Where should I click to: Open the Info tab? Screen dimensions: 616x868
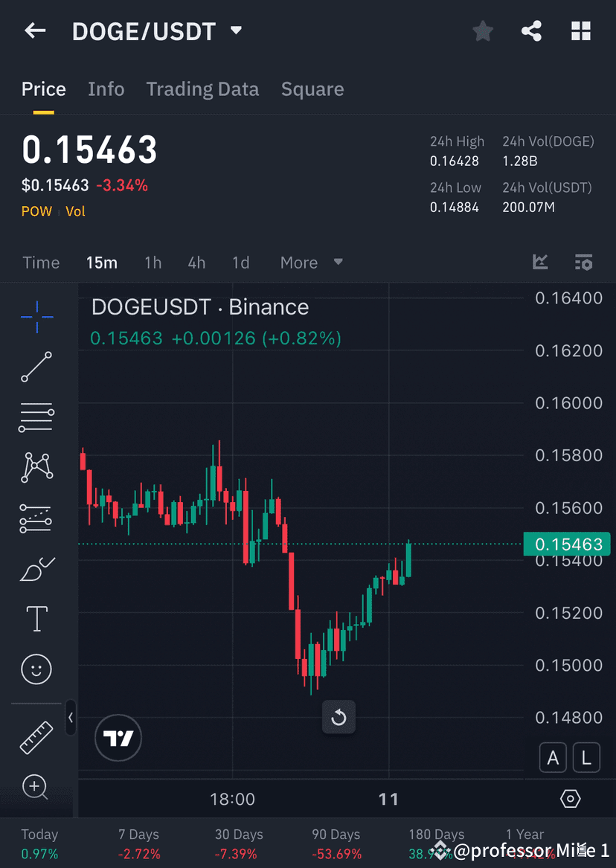(106, 89)
